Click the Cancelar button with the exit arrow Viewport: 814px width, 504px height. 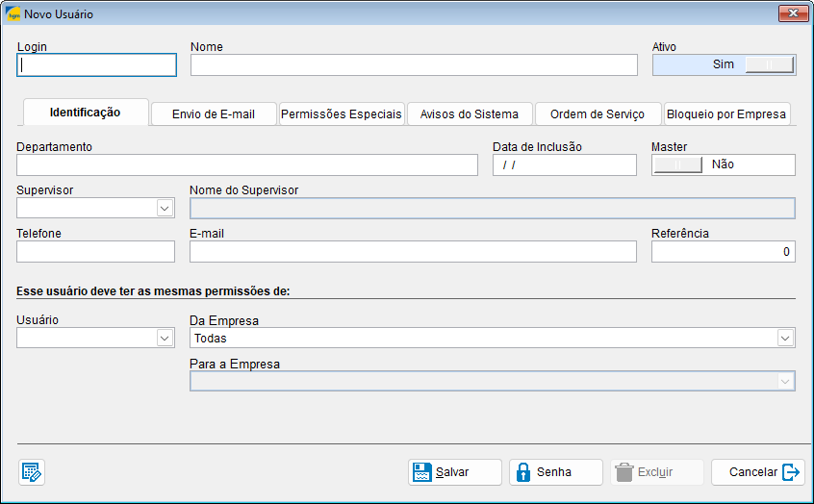(x=757, y=472)
